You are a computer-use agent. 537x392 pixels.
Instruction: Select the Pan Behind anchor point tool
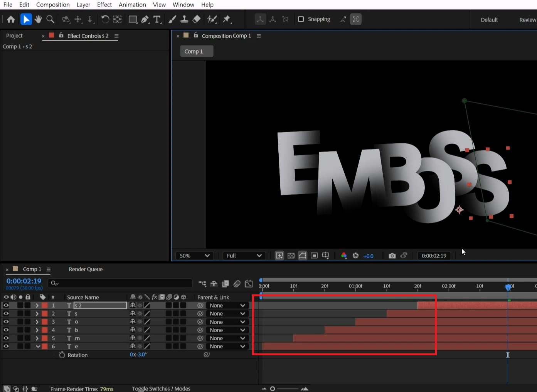coord(117,19)
